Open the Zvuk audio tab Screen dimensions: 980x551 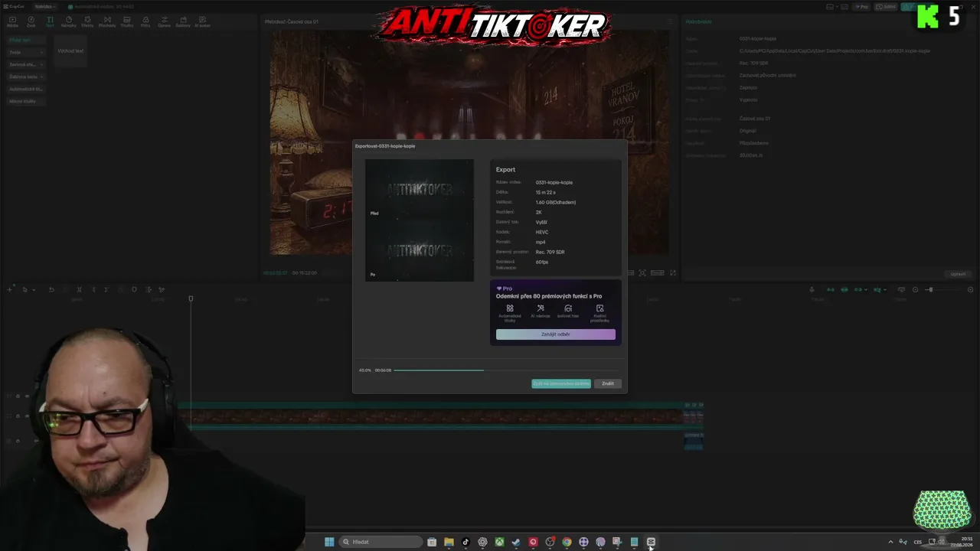point(31,21)
